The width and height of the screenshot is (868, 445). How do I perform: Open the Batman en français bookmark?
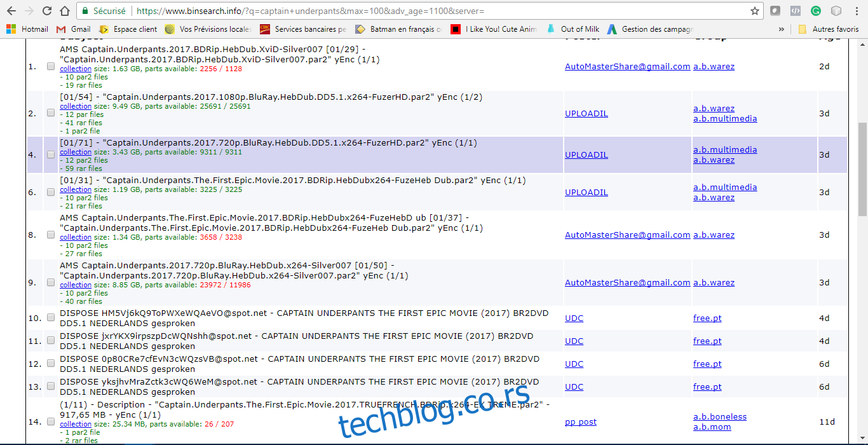[398, 29]
